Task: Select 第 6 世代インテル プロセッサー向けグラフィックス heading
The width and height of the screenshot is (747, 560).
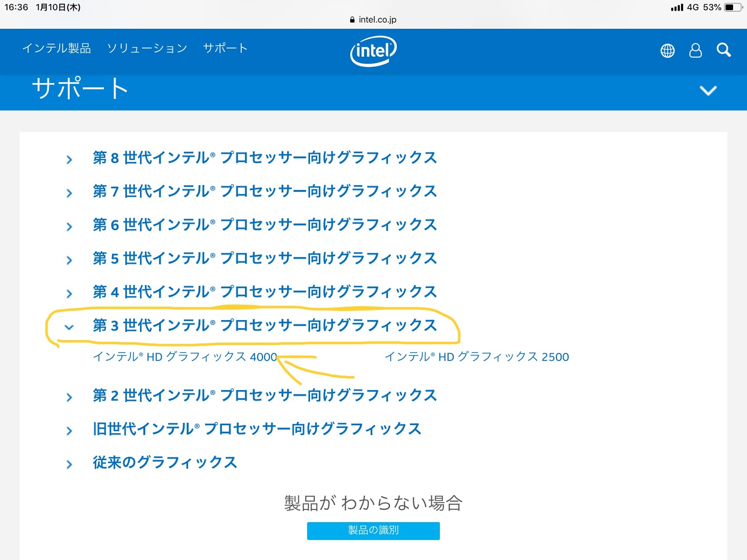Action: [x=265, y=225]
